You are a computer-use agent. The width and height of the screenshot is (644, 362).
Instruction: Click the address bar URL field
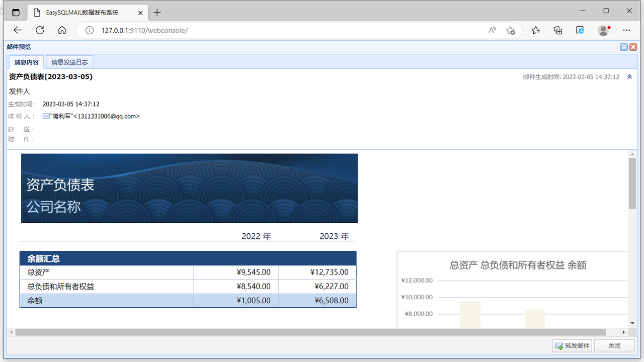(x=282, y=30)
